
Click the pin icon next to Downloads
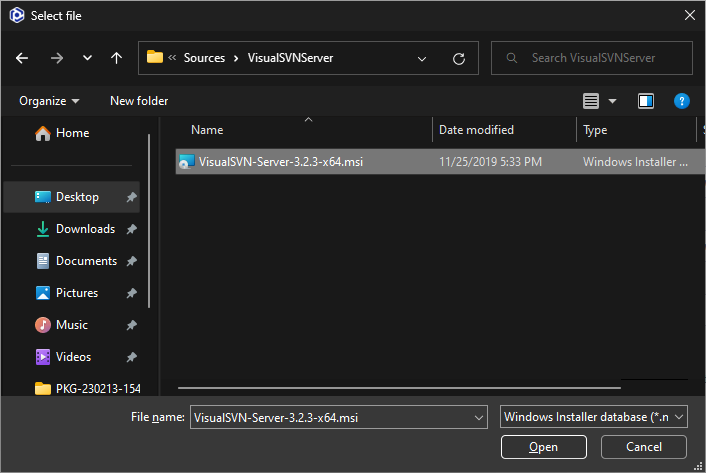tap(131, 229)
